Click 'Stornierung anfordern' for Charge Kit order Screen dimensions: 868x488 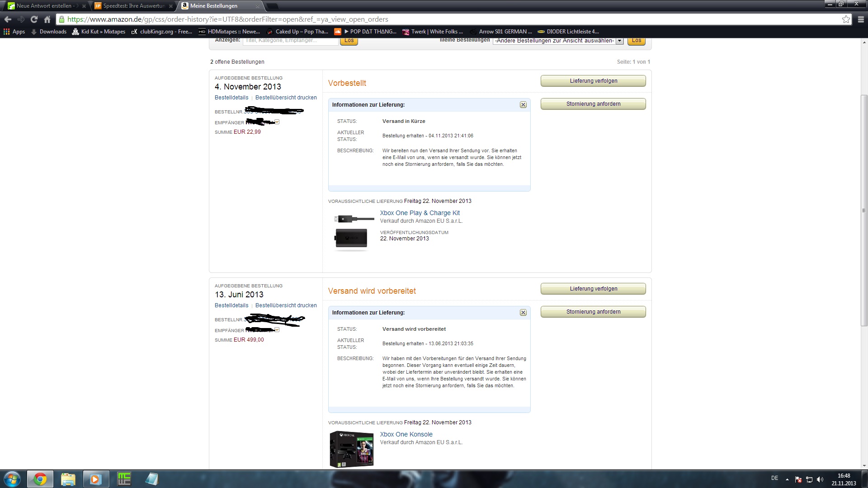[x=593, y=104]
